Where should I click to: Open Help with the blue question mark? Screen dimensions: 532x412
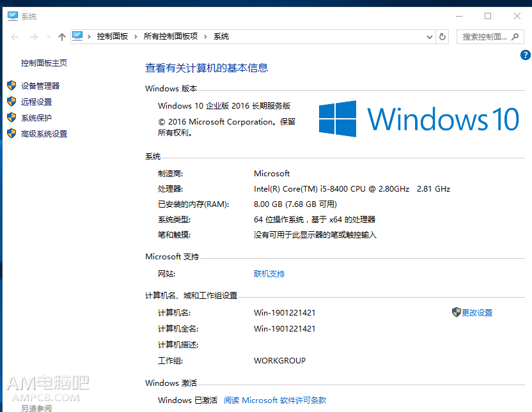click(x=525, y=55)
